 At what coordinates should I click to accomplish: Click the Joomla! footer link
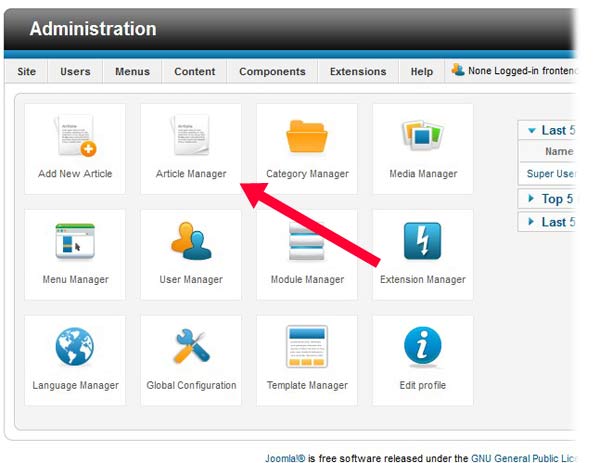[285, 458]
